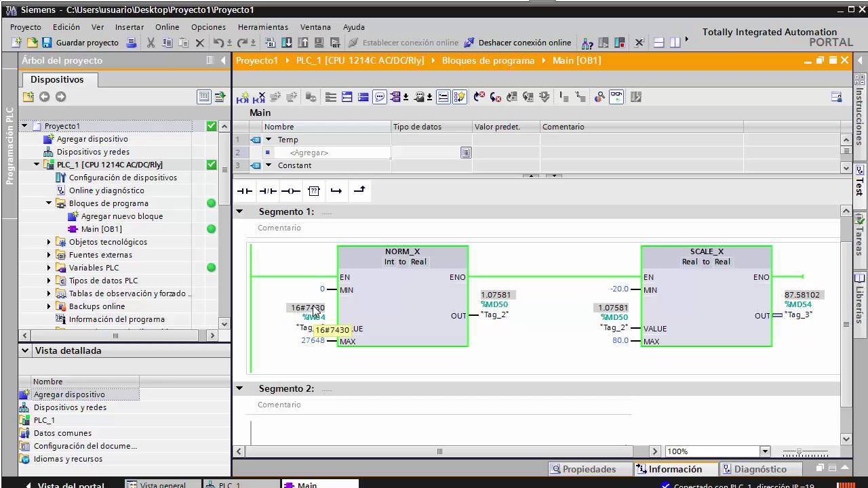Click the accessible devices icon
868x488 pixels.
pos(587,43)
